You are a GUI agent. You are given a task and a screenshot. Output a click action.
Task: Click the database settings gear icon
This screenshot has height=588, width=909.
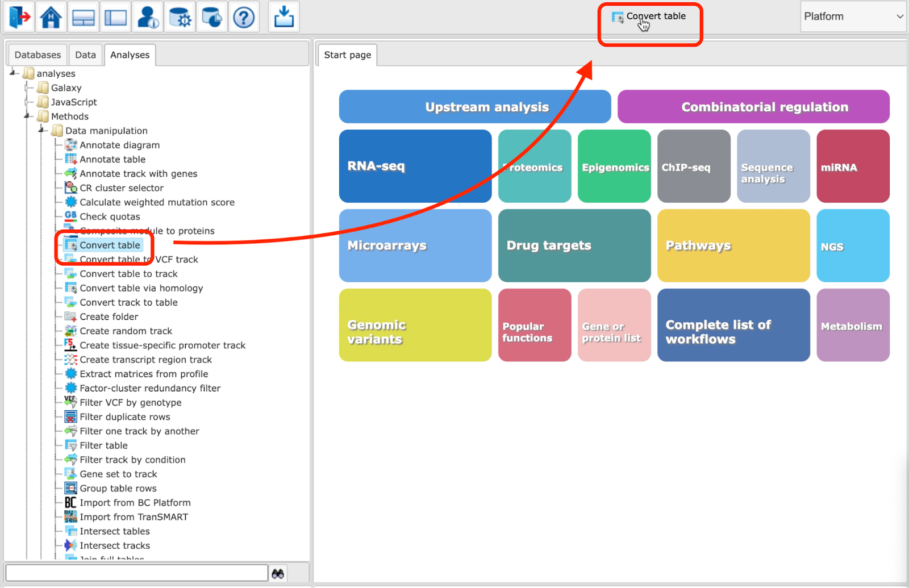[x=180, y=16]
